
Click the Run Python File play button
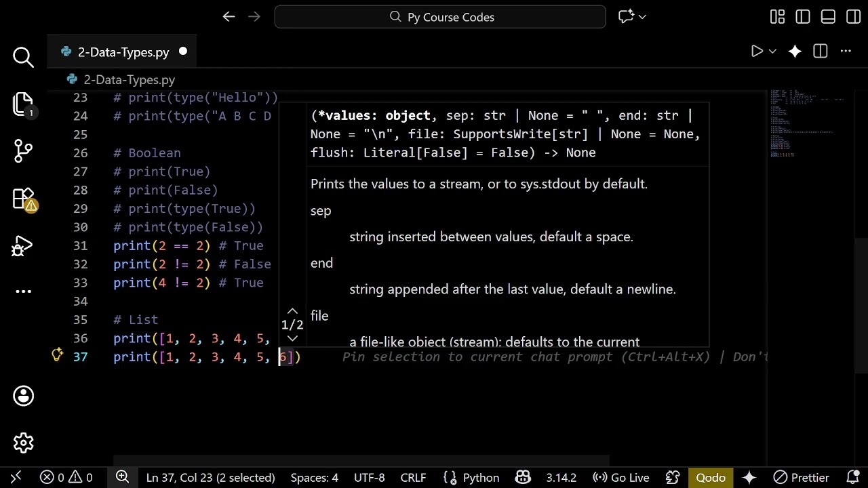tap(757, 52)
